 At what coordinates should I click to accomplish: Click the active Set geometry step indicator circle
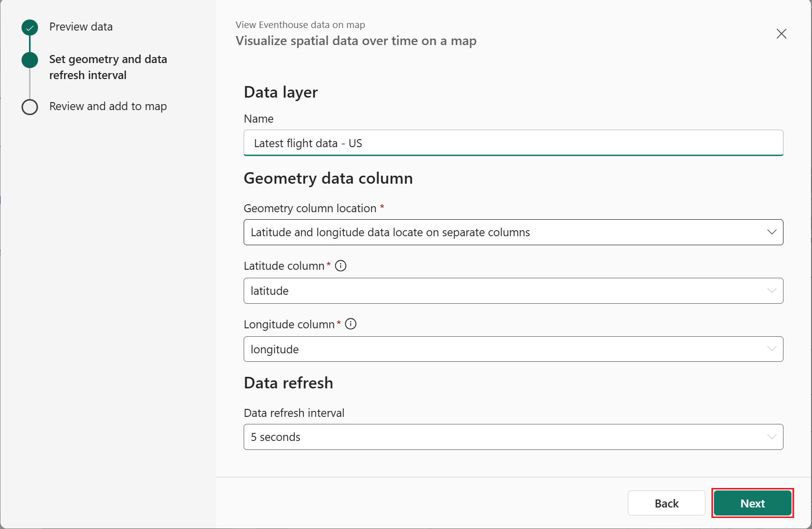click(30, 60)
